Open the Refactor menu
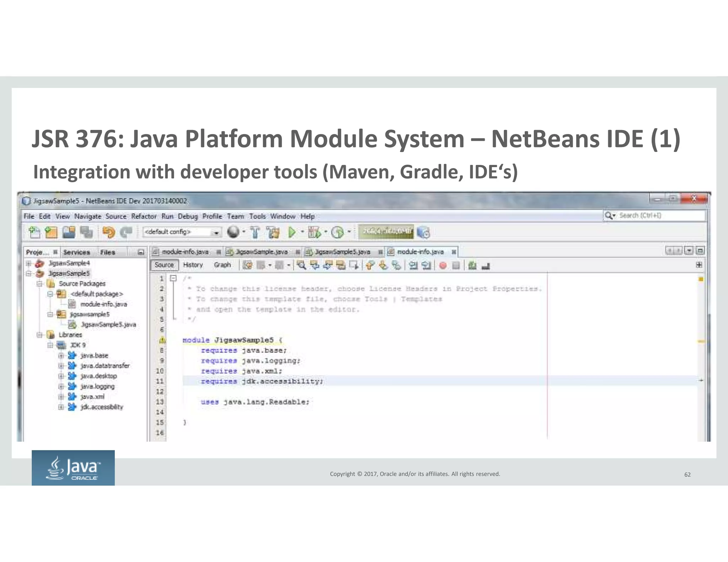This screenshot has width=728, height=562. coord(144,216)
